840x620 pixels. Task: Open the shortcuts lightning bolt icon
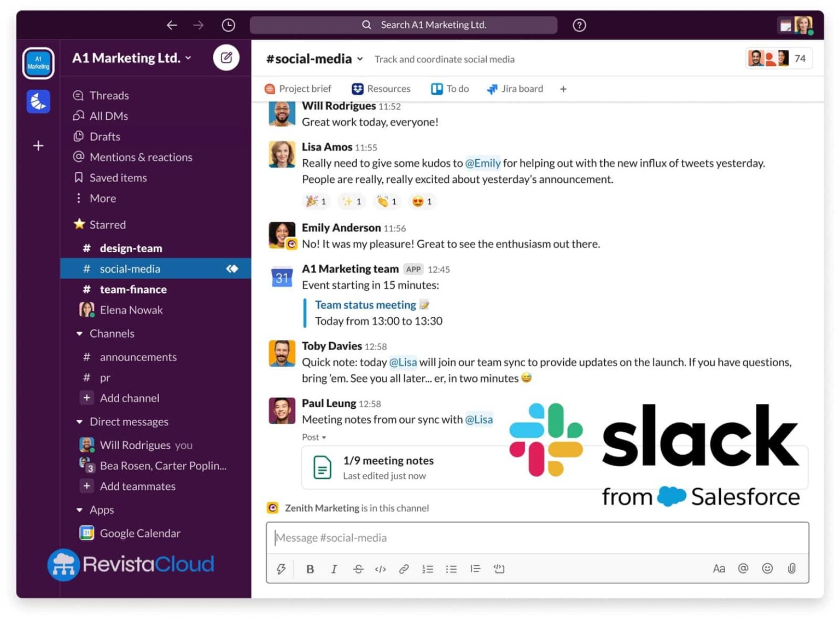tap(281, 569)
